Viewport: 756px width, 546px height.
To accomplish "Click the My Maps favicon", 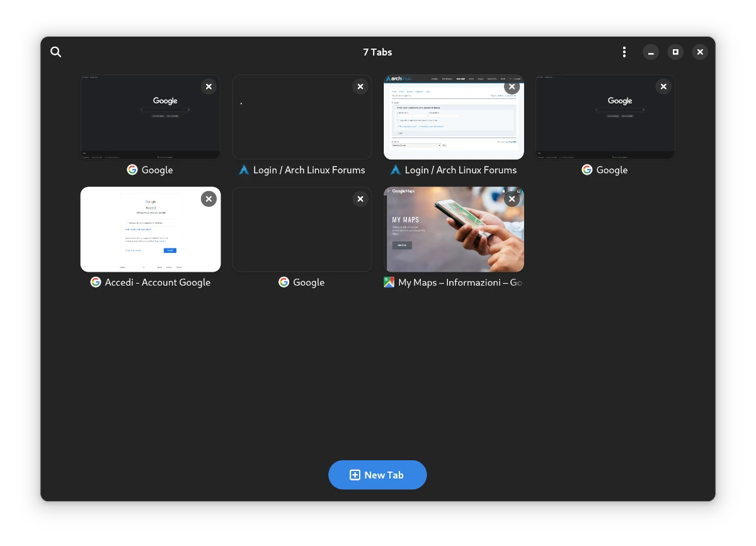I will click(388, 282).
